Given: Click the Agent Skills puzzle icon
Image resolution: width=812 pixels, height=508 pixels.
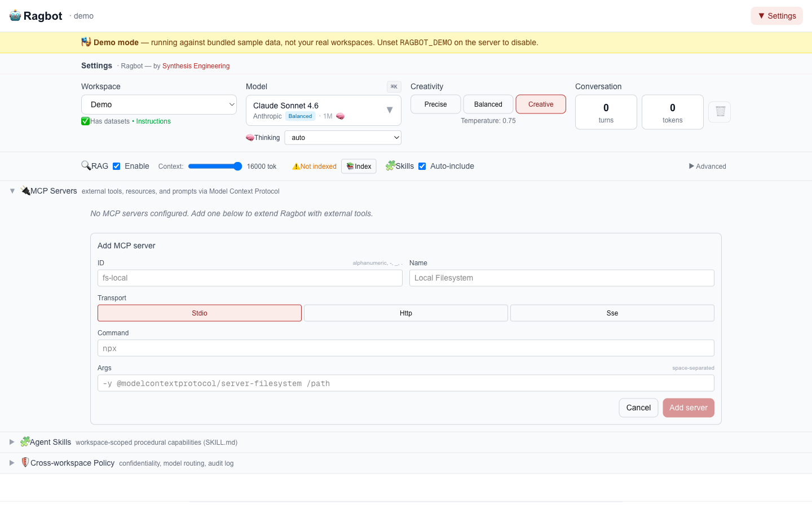Looking at the screenshot, I should [25, 441].
